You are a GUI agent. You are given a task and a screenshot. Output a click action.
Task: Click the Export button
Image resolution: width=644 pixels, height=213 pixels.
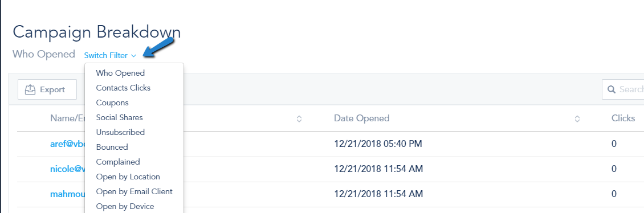point(47,89)
